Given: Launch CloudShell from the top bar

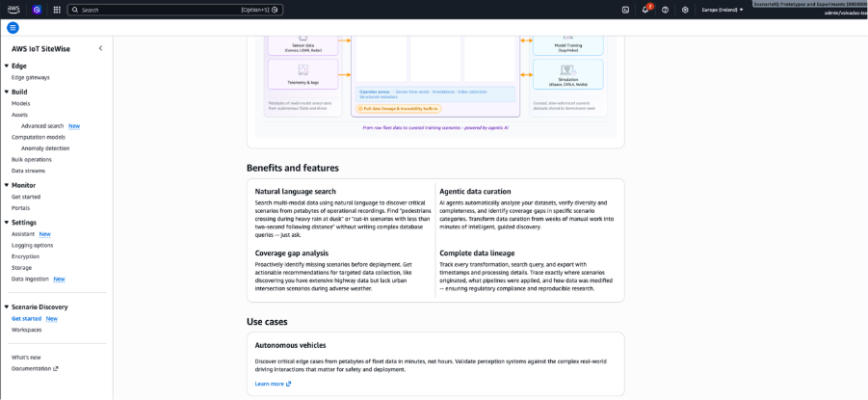Looking at the screenshot, I should pyautogui.click(x=625, y=10).
